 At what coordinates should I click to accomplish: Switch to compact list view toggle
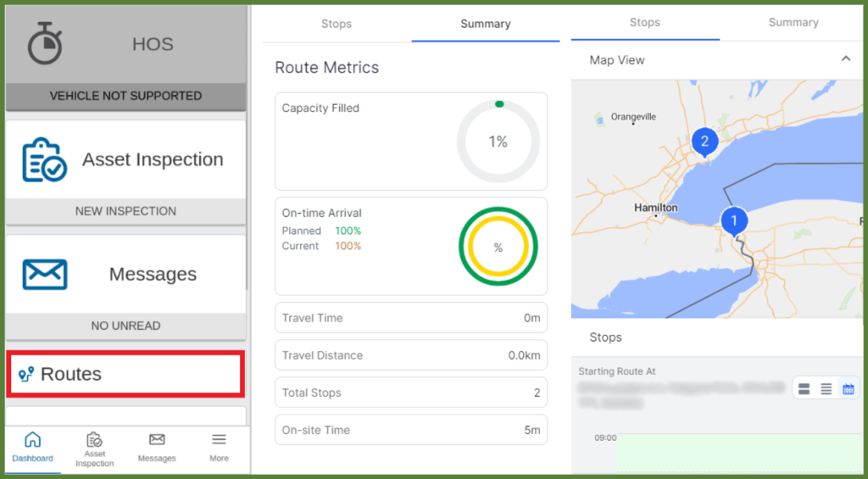pos(826,389)
